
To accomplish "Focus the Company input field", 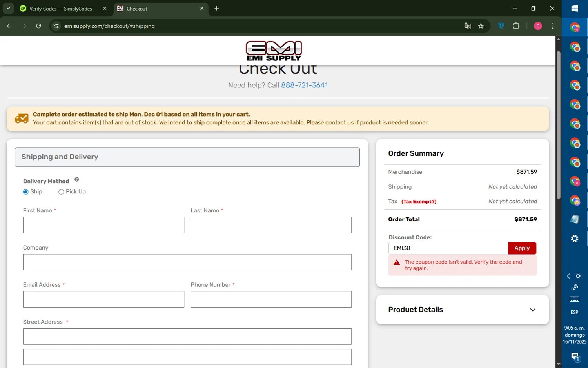I will click(187, 262).
